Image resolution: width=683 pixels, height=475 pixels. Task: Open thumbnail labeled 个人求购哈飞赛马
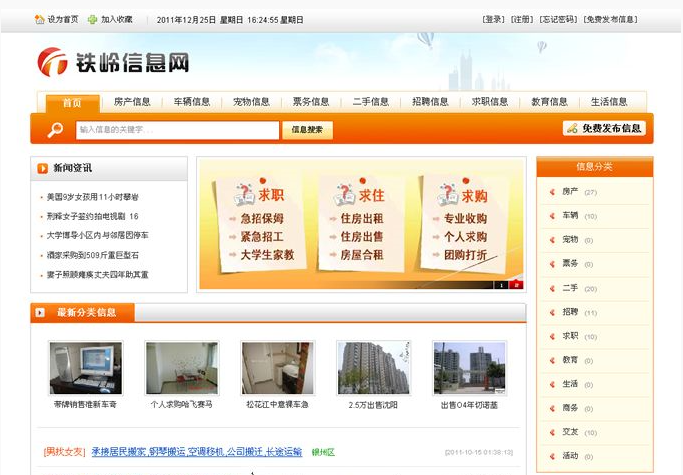182,368
